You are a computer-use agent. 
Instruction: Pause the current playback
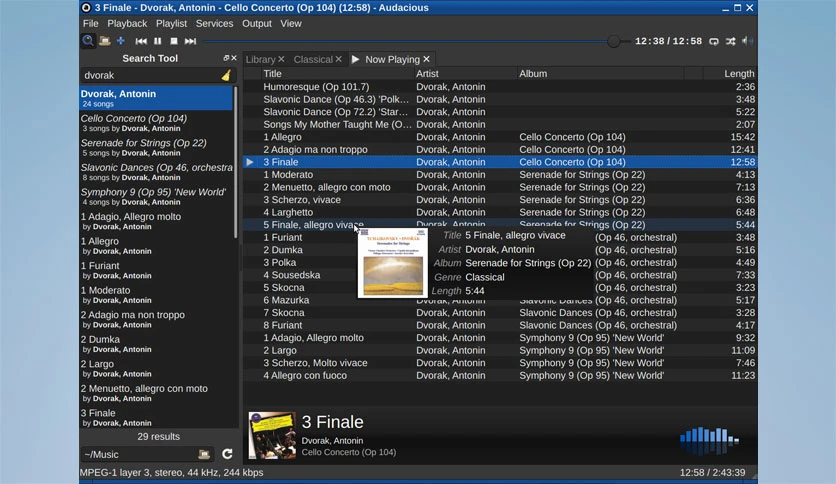click(157, 41)
